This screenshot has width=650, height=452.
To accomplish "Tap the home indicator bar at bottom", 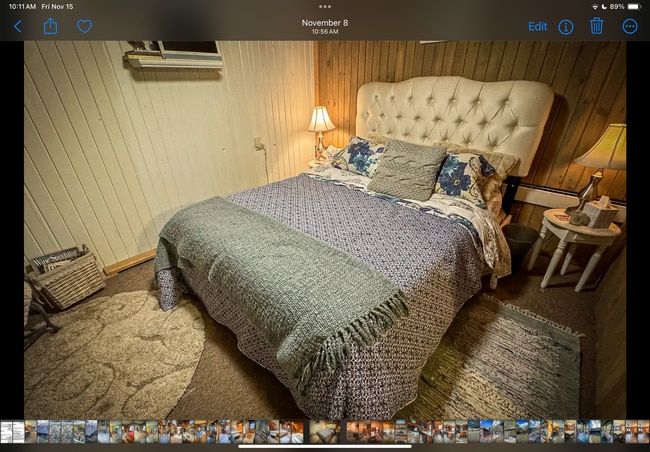I will (x=325, y=447).
